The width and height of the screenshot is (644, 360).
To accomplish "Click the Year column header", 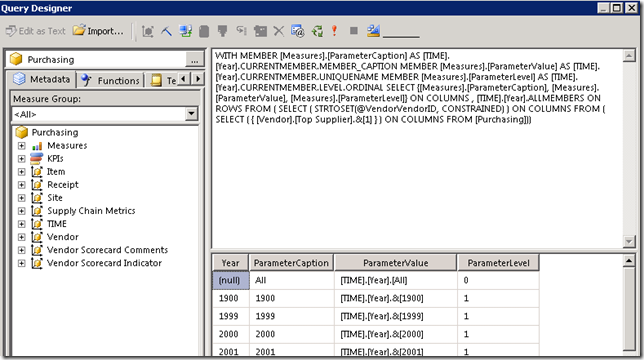I will (x=230, y=263).
